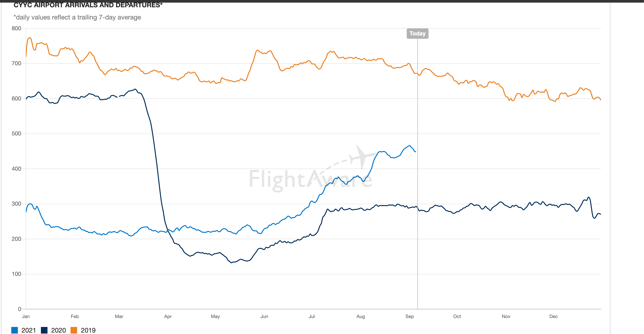Click the blue 2021 legend color swatch
644x334 pixels.
(15, 330)
